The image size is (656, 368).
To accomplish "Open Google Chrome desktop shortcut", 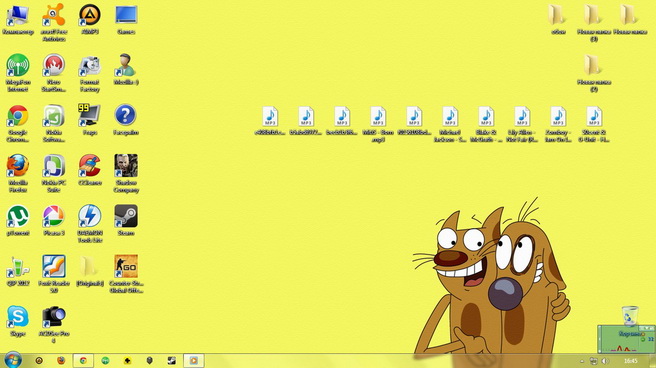I will [18, 123].
